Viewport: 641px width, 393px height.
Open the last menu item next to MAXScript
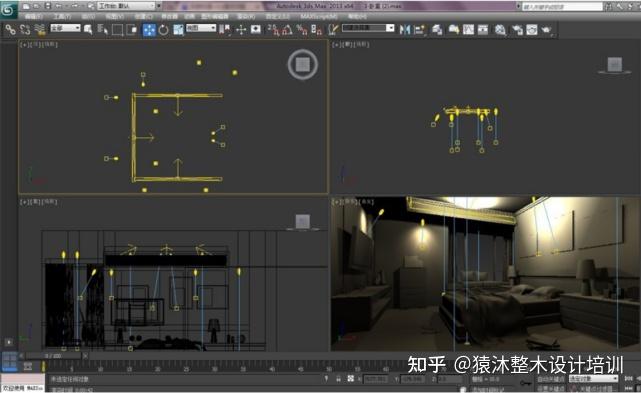coord(357,16)
